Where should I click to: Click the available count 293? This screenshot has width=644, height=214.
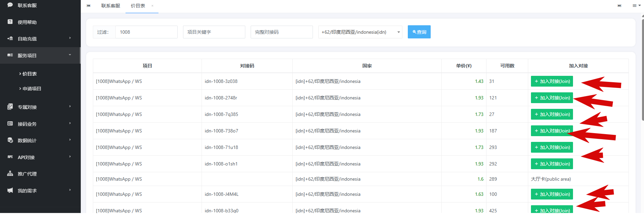pyautogui.click(x=493, y=147)
